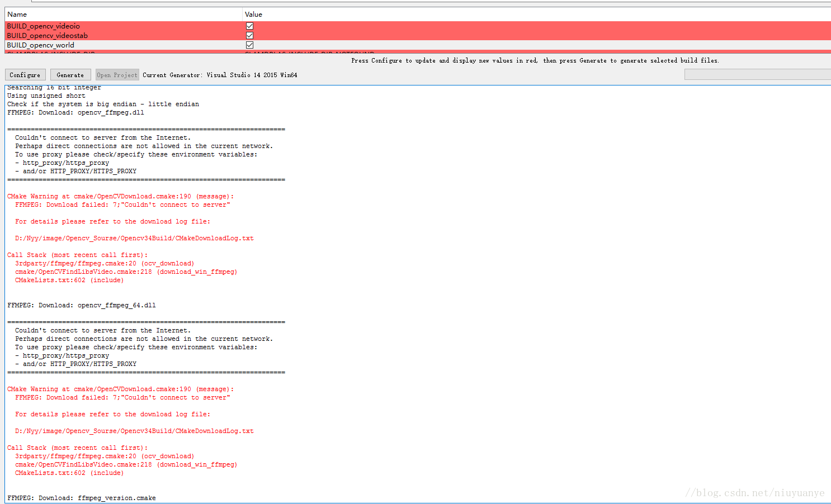
Task: Disable the BUILD_opencv_world option
Action: point(249,45)
